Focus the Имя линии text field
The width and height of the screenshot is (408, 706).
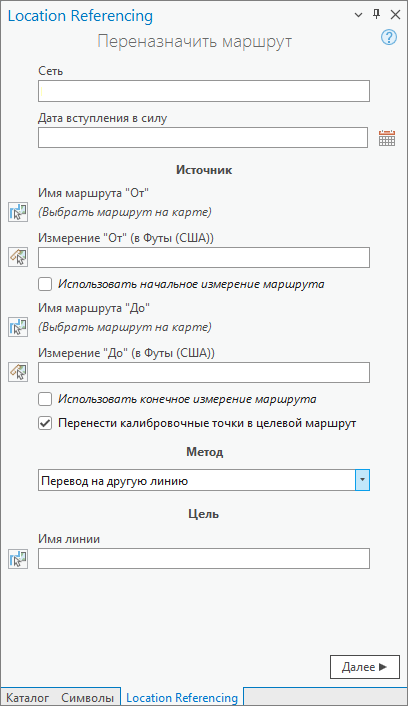(x=204, y=558)
